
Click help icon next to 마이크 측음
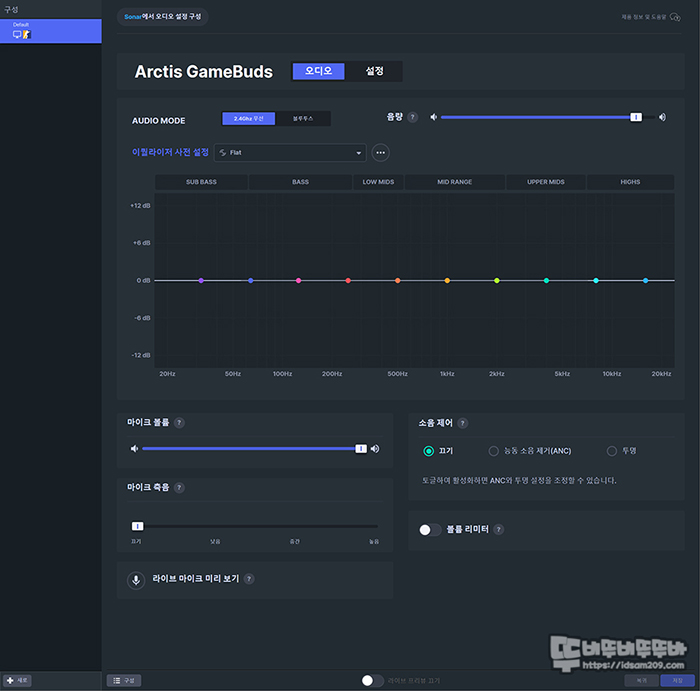coord(179,487)
